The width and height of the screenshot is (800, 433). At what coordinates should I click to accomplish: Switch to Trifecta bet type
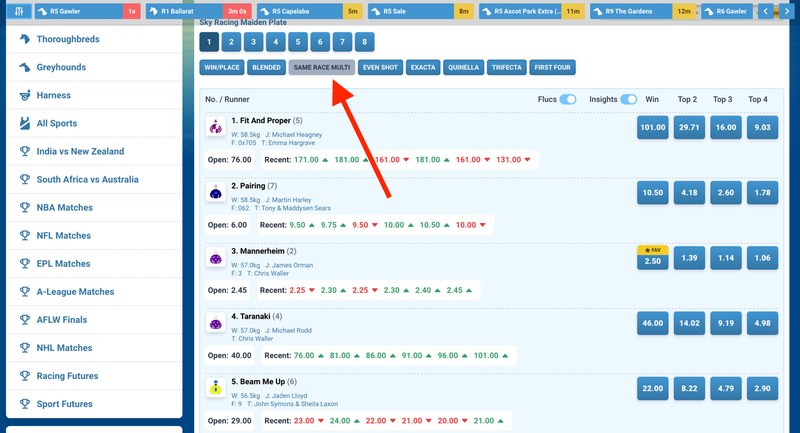(x=507, y=67)
